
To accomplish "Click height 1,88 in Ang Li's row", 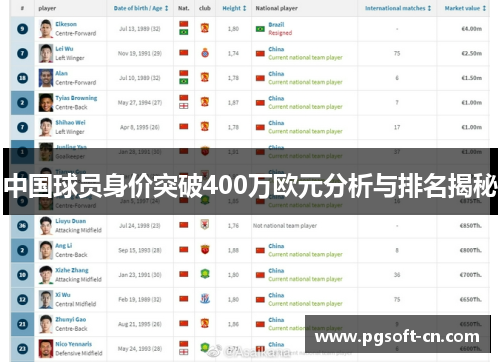I will coord(233,250).
